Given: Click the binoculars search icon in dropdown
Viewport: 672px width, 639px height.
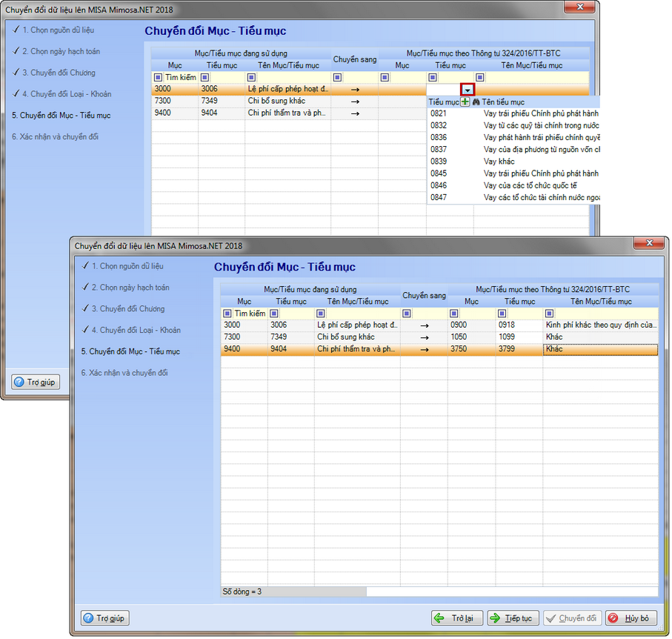Looking at the screenshot, I should point(476,102).
